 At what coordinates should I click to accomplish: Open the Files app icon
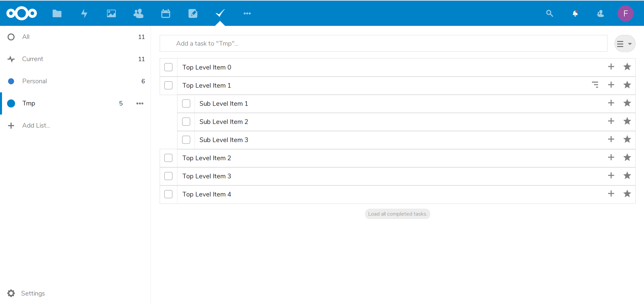[x=57, y=13]
